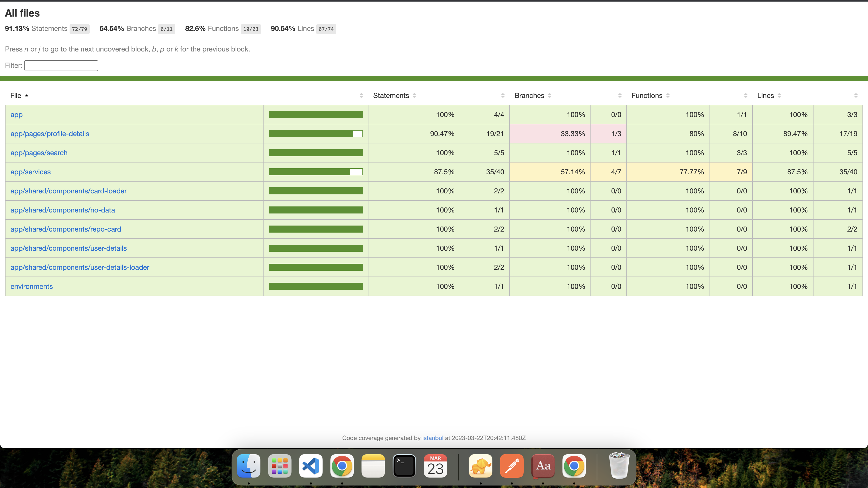Sort by Branches column header
The image size is (868, 488).
coord(529,95)
